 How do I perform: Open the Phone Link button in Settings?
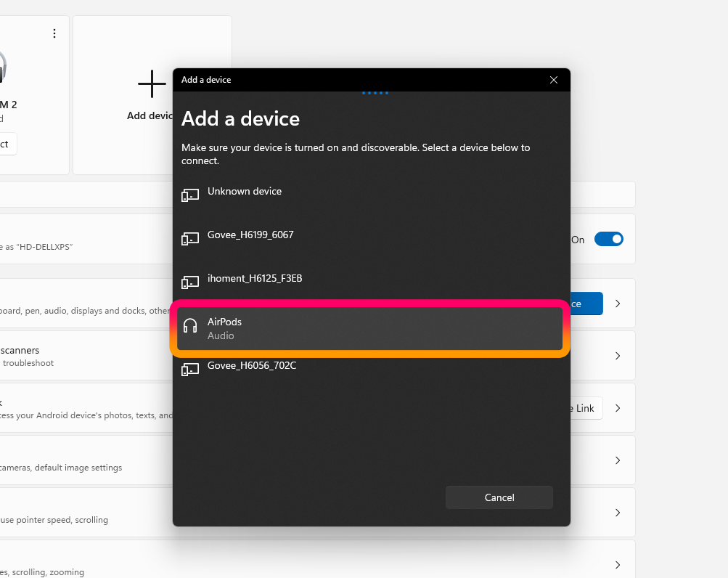coord(586,408)
